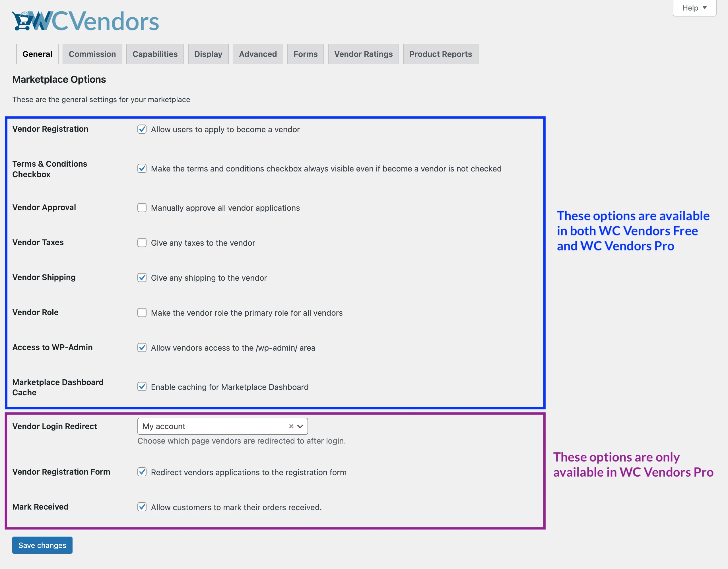Enable Manually approve all vendor applications

click(x=142, y=208)
